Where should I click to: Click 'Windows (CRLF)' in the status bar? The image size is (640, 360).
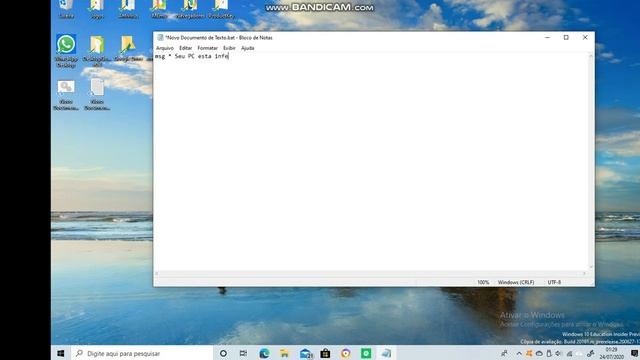click(516, 282)
